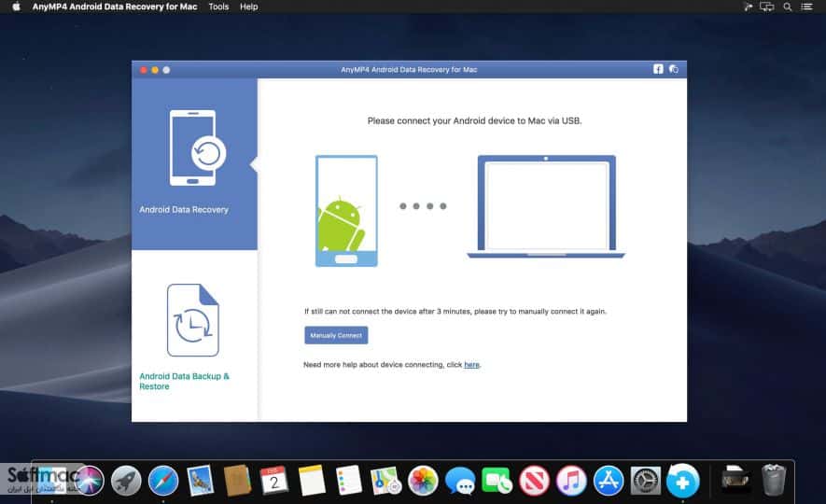Open the feedback chat icon in title bar
The height and width of the screenshot is (504, 826).
coord(673,69)
